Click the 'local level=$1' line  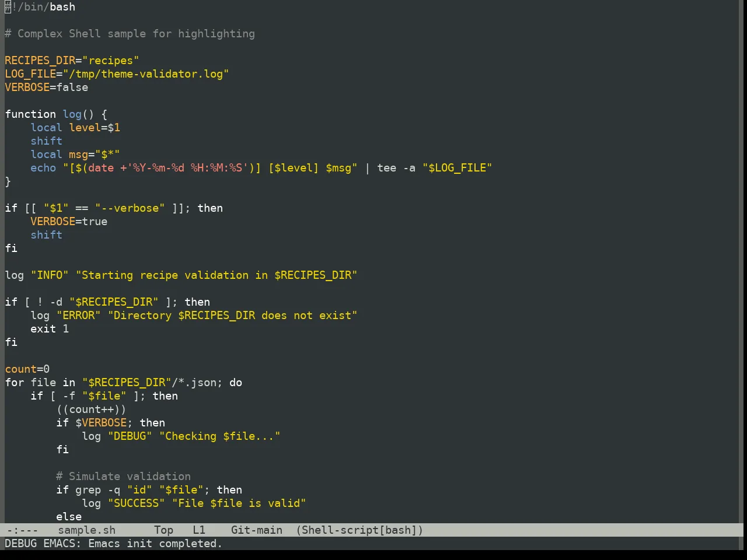[x=75, y=128]
